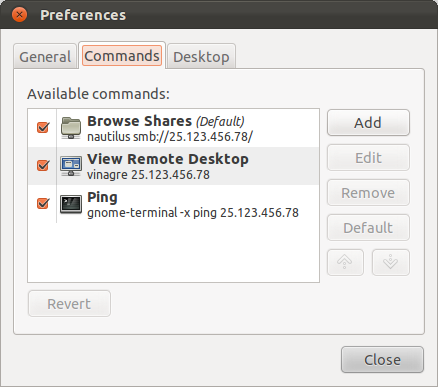Disable the Ping command checkbox
The width and height of the screenshot is (438, 387).
[x=43, y=203]
